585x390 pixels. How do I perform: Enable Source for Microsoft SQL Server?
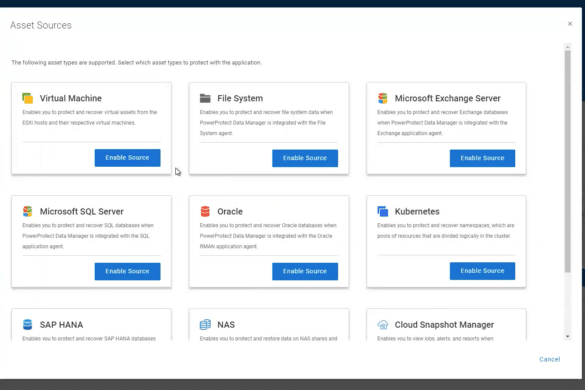click(127, 271)
